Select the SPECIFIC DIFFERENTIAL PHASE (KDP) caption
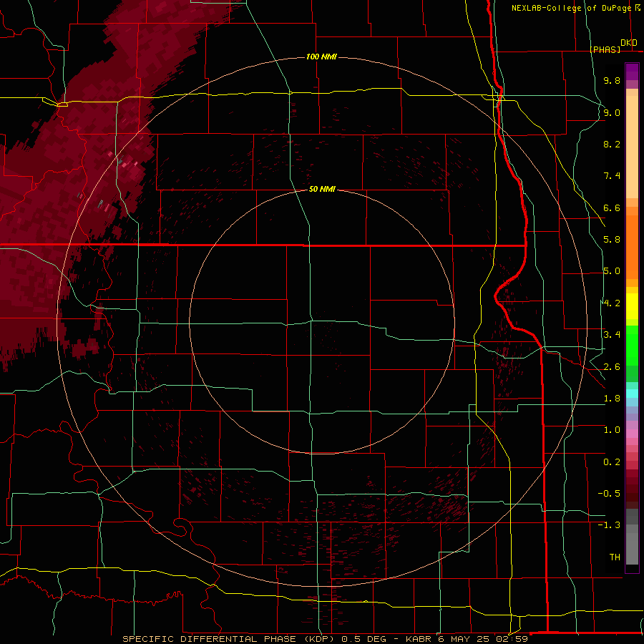 coord(230,639)
